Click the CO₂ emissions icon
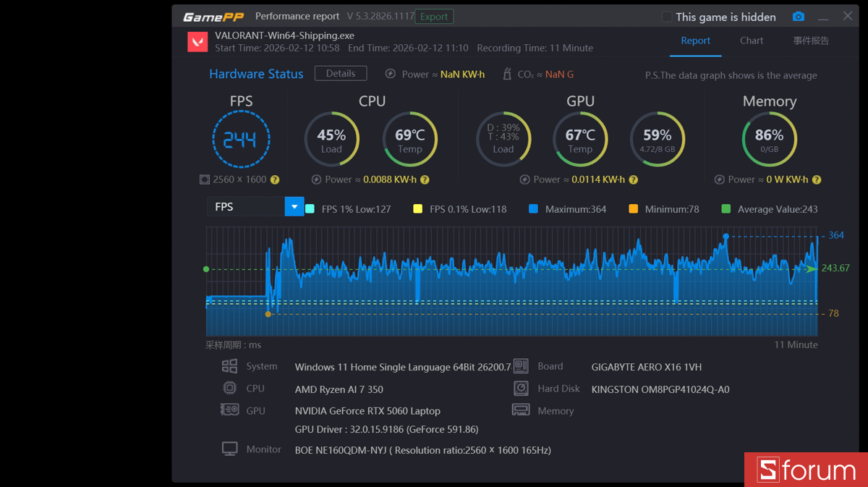Image resolution: width=868 pixels, height=487 pixels. pyautogui.click(x=508, y=73)
